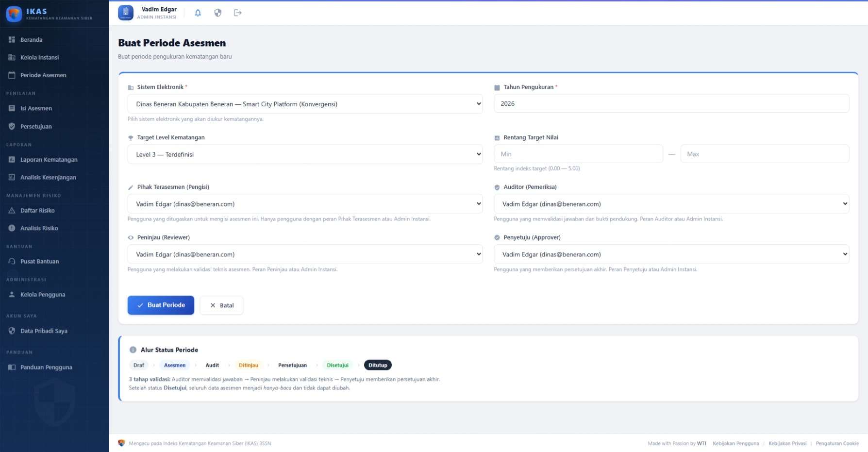Click the logout icon in header
Viewport: 868px width, 452px height.
coord(237,13)
